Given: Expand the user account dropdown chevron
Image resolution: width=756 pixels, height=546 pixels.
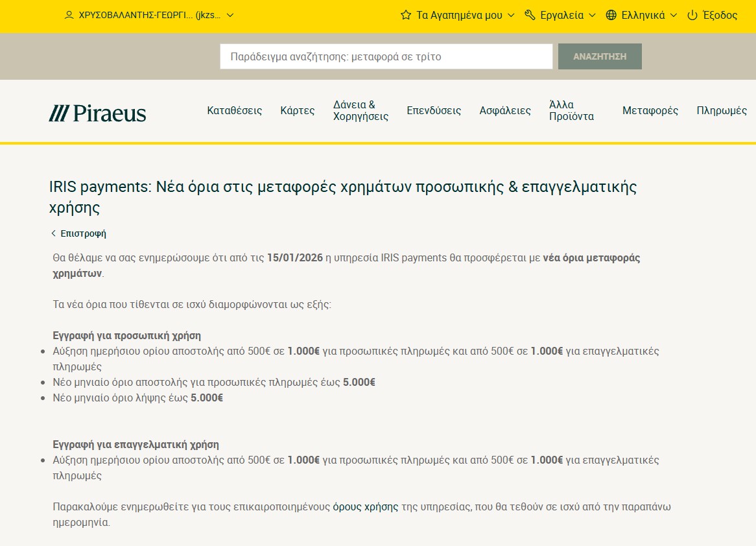Looking at the screenshot, I should point(230,15).
